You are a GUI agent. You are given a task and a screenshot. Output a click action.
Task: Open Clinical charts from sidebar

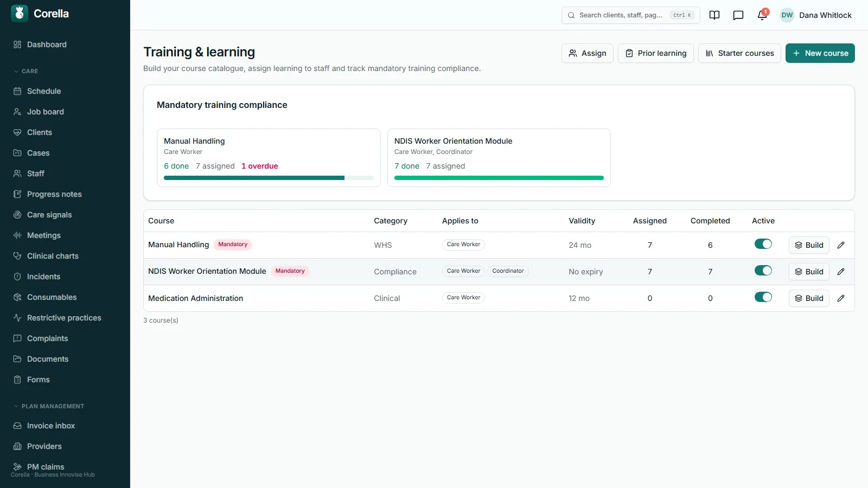click(x=53, y=256)
